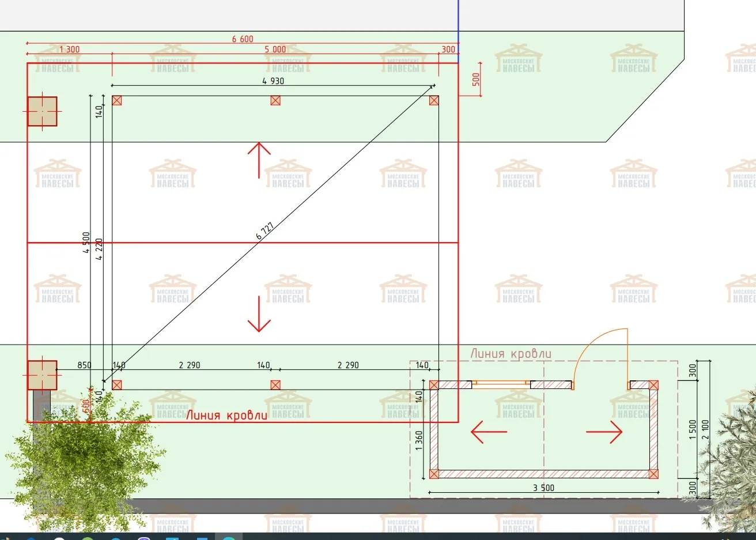Select the lower large beige column square
756x540 pixels.
[x=43, y=375]
